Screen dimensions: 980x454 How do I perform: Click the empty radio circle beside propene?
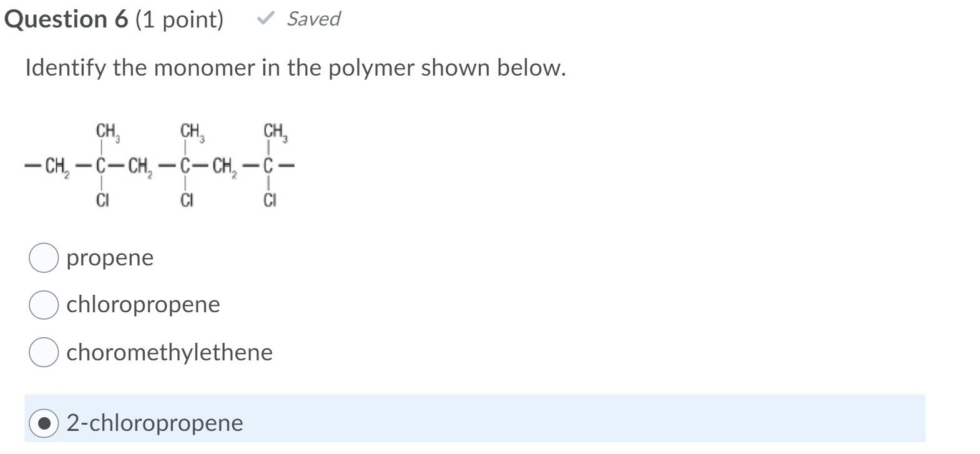tap(43, 258)
